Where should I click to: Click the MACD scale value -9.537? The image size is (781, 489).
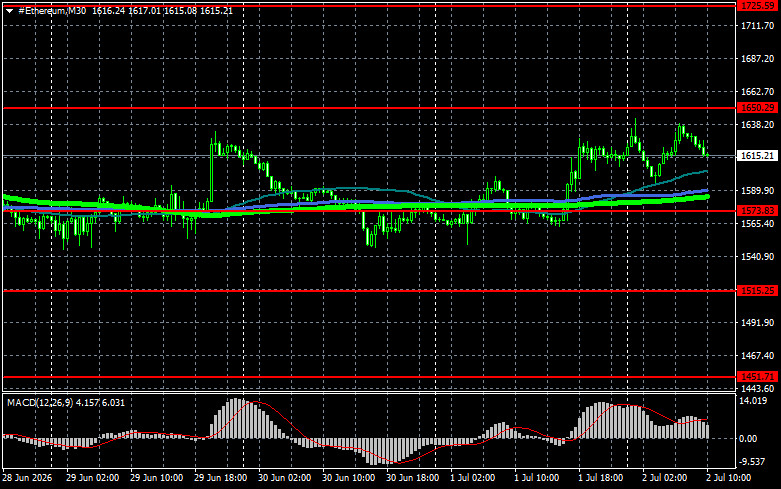click(x=752, y=462)
